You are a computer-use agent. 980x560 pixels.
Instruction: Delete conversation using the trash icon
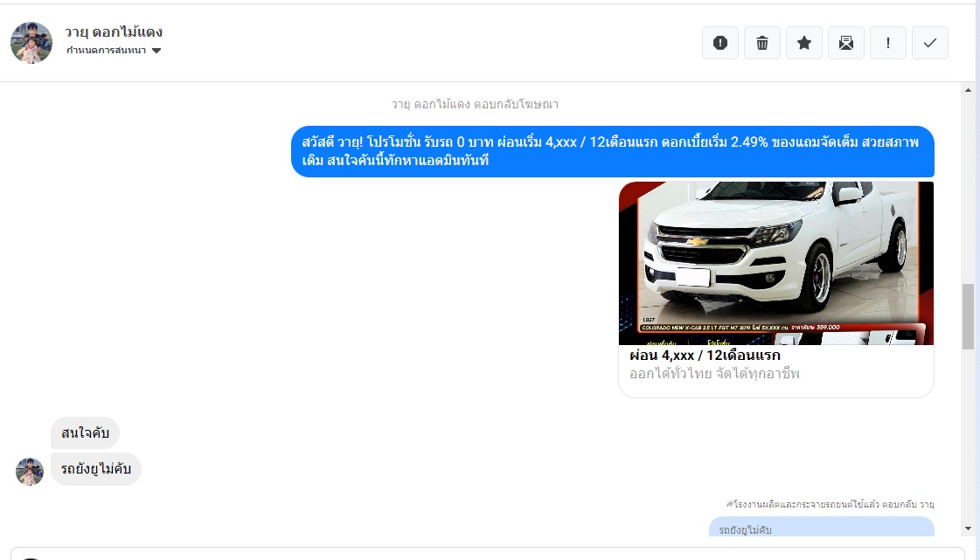762,43
